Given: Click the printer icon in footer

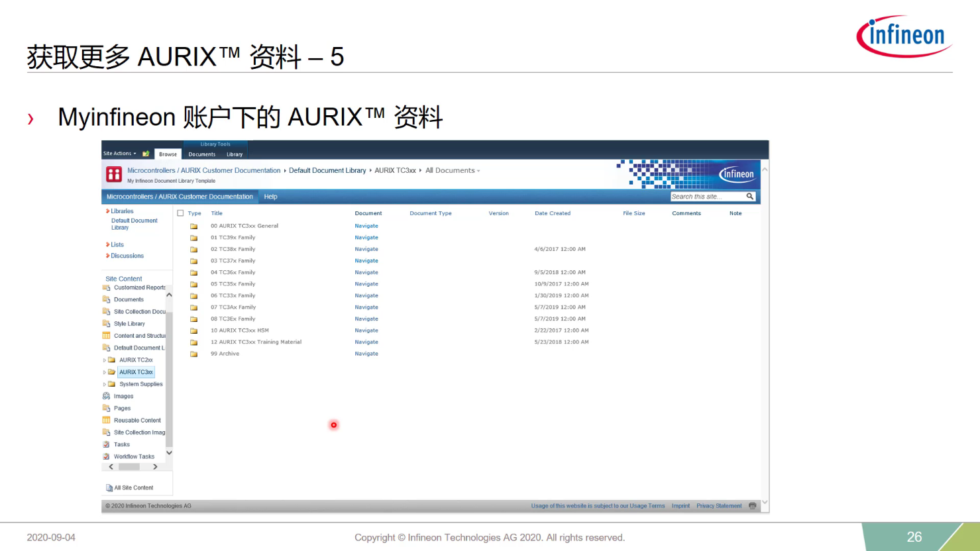Looking at the screenshot, I should tap(752, 505).
